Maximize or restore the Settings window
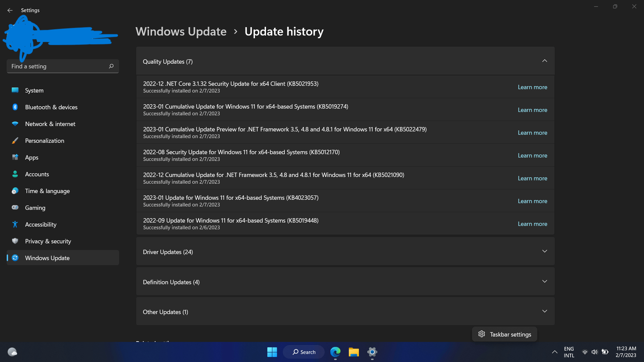 [x=615, y=6]
